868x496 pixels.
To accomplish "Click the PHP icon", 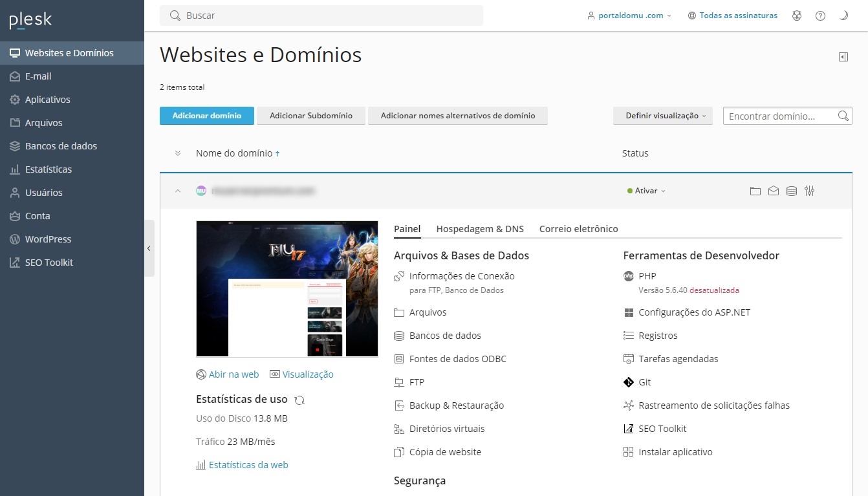I will point(628,276).
